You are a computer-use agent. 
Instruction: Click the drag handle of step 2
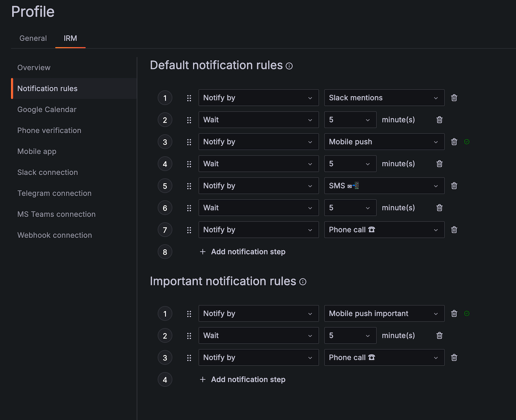pyautogui.click(x=189, y=120)
